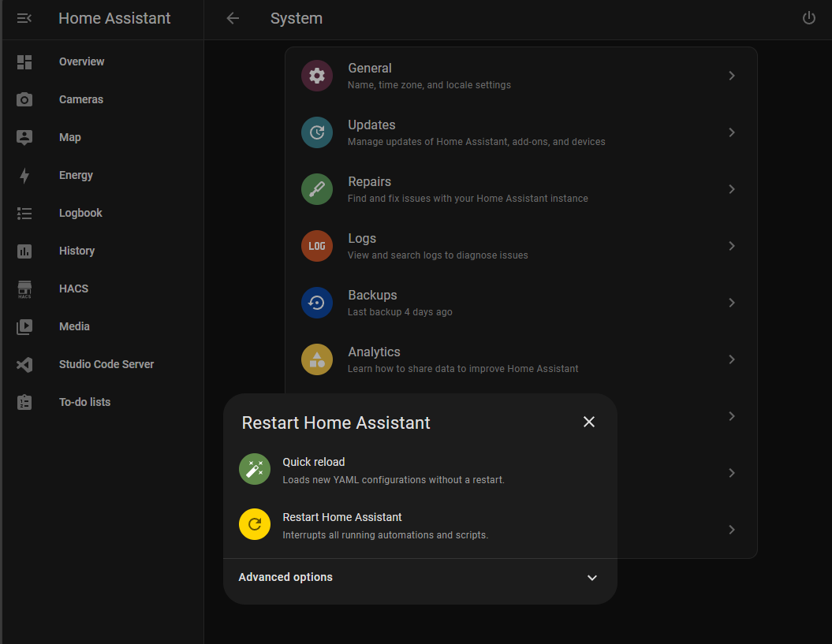The image size is (832, 644).
Task: Open the General settings chevron
Action: click(732, 76)
